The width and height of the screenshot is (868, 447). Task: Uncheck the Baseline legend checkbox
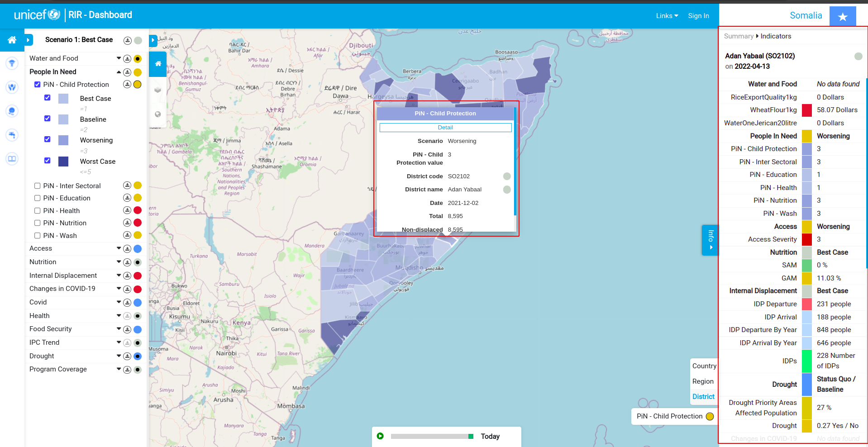tap(48, 119)
